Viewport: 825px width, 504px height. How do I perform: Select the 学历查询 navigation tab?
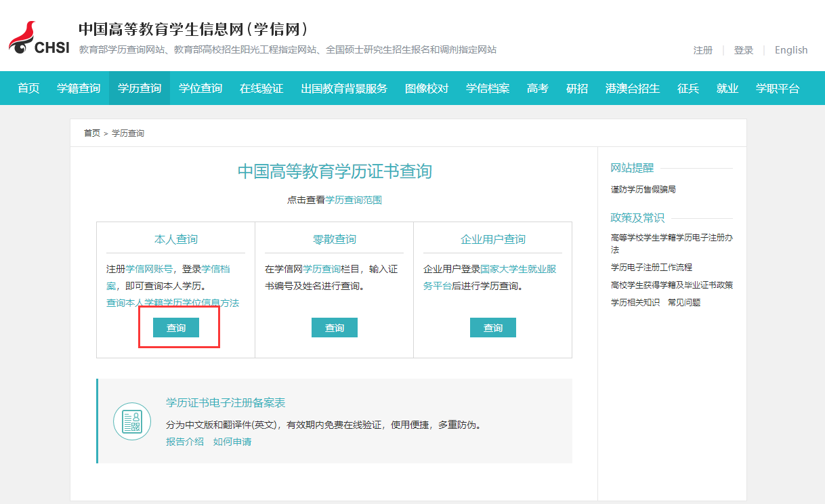point(140,88)
